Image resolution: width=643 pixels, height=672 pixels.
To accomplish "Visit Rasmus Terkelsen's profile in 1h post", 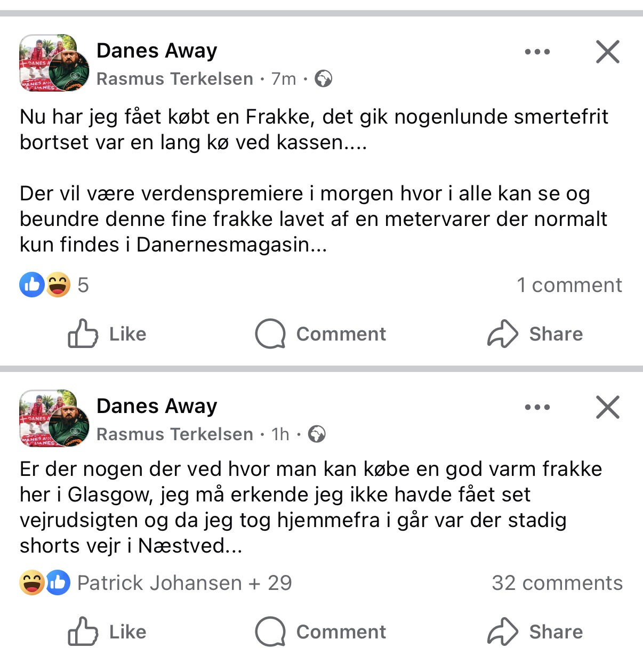I will 175,434.
